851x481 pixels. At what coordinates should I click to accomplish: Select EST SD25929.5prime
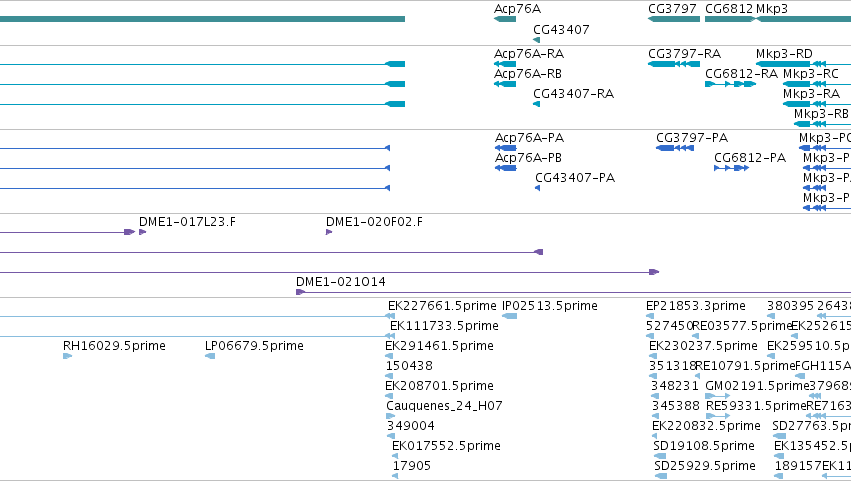[704, 466]
